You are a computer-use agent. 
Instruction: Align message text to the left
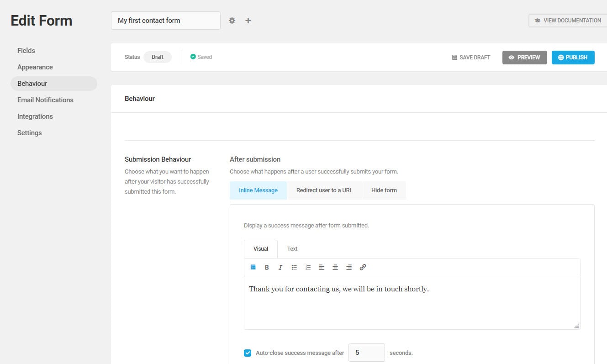(322, 268)
